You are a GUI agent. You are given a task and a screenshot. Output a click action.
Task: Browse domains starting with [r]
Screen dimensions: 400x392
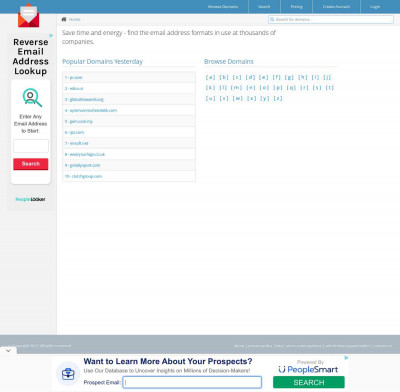point(304,88)
